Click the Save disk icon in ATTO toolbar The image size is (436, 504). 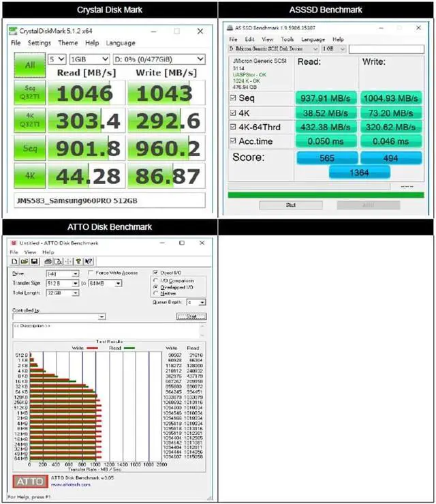coord(33,261)
